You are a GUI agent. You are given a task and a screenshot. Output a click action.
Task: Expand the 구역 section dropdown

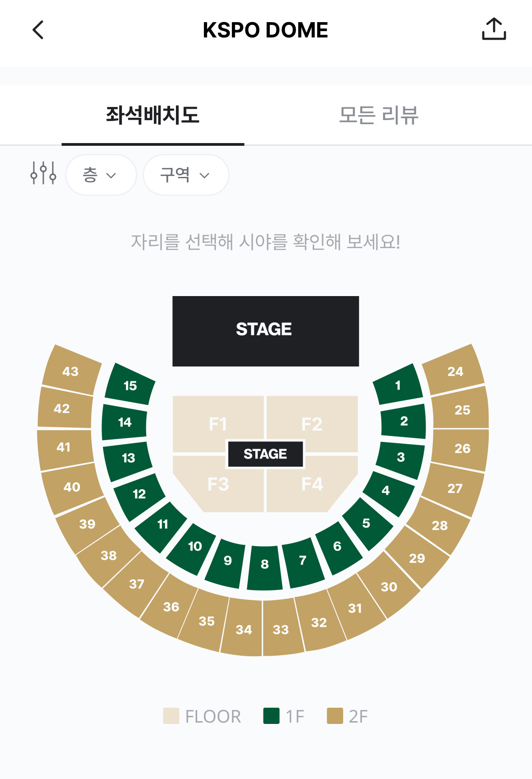pos(186,175)
